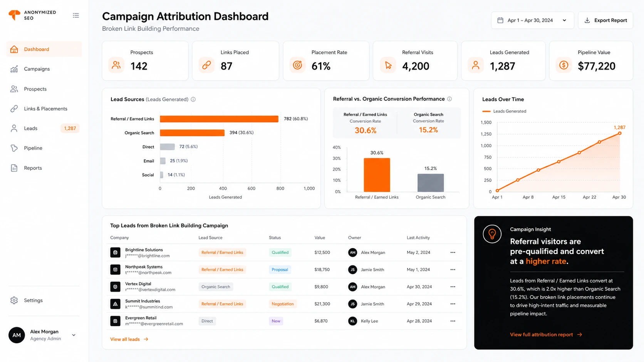Click the Referral Visits cursor icon
Screen dimensions: 644x362
pos(388,65)
